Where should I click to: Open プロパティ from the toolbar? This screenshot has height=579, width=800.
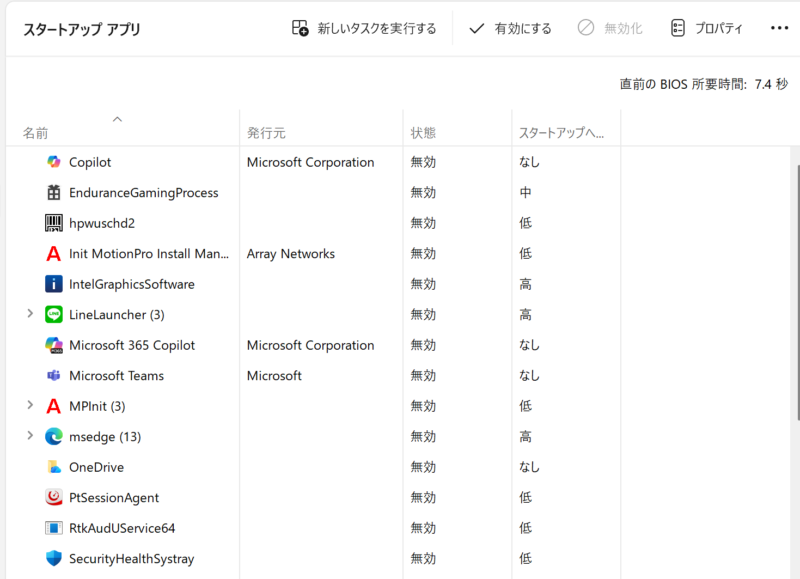[x=706, y=28]
